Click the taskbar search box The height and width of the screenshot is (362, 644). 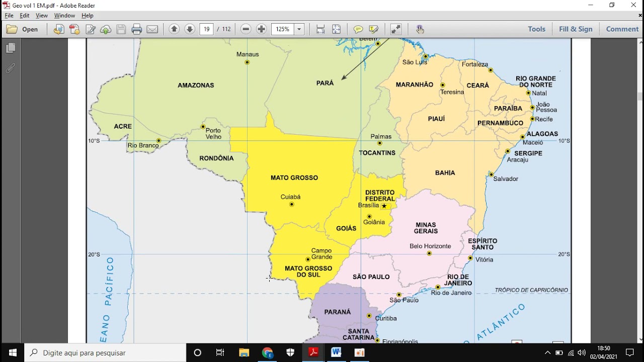tap(105, 352)
